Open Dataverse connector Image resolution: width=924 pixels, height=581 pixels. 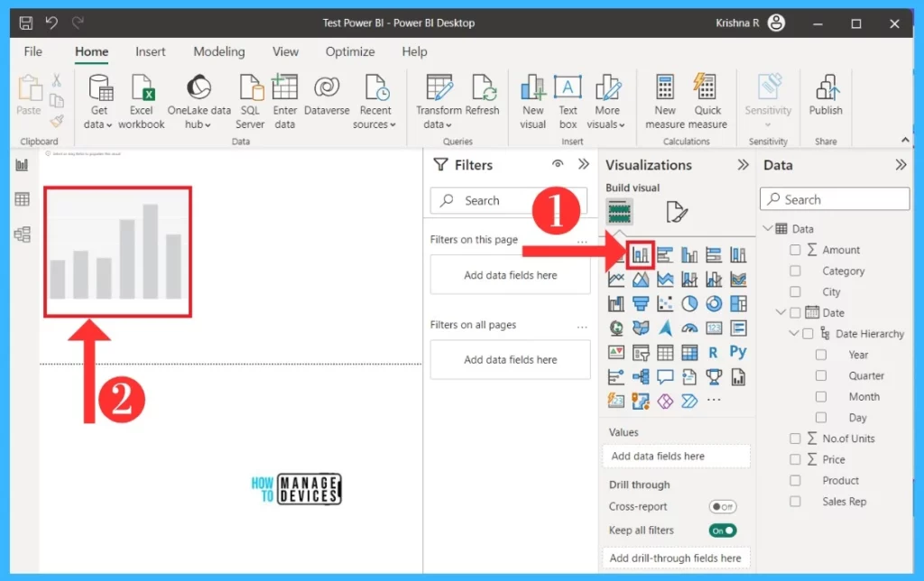tap(327, 96)
